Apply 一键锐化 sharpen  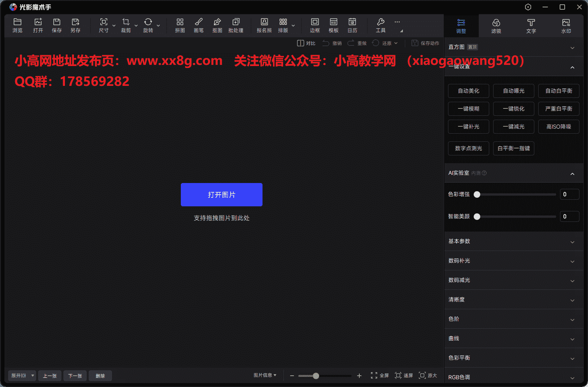click(x=514, y=109)
